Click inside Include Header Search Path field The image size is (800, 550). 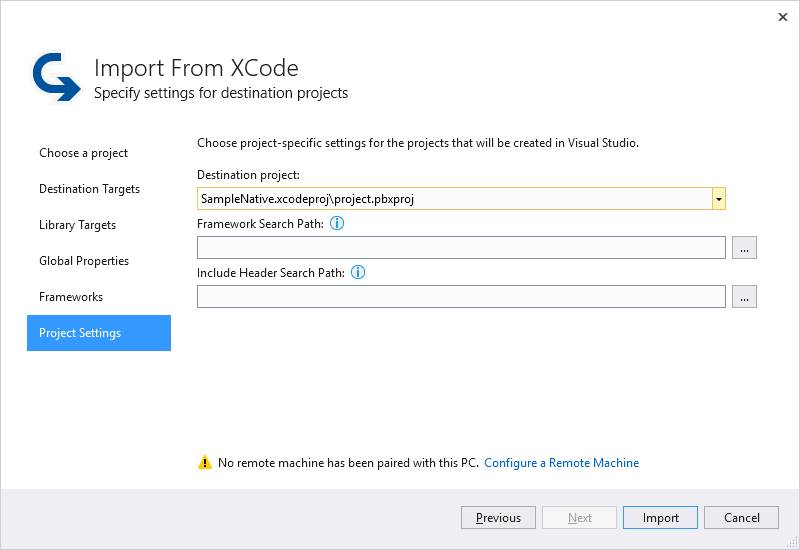click(461, 296)
